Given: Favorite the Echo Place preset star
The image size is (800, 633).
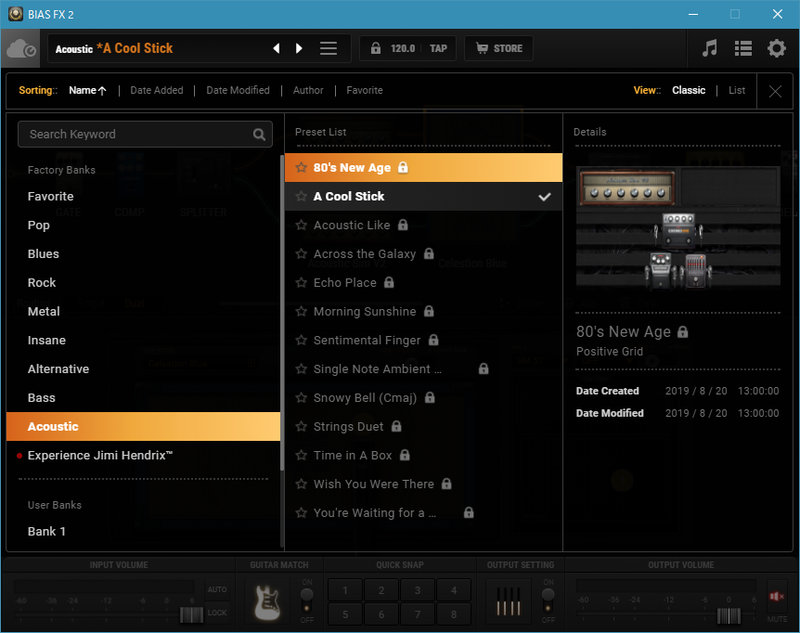Looking at the screenshot, I should coord(302,282).
